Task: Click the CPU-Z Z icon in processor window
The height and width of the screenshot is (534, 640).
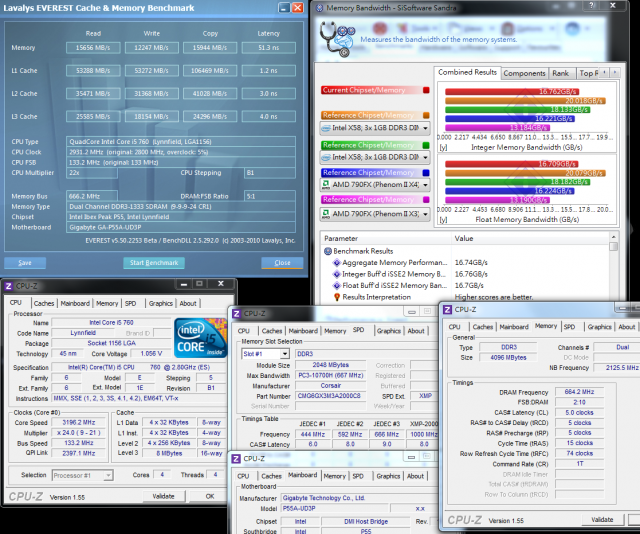Action: tap(9, 286)
